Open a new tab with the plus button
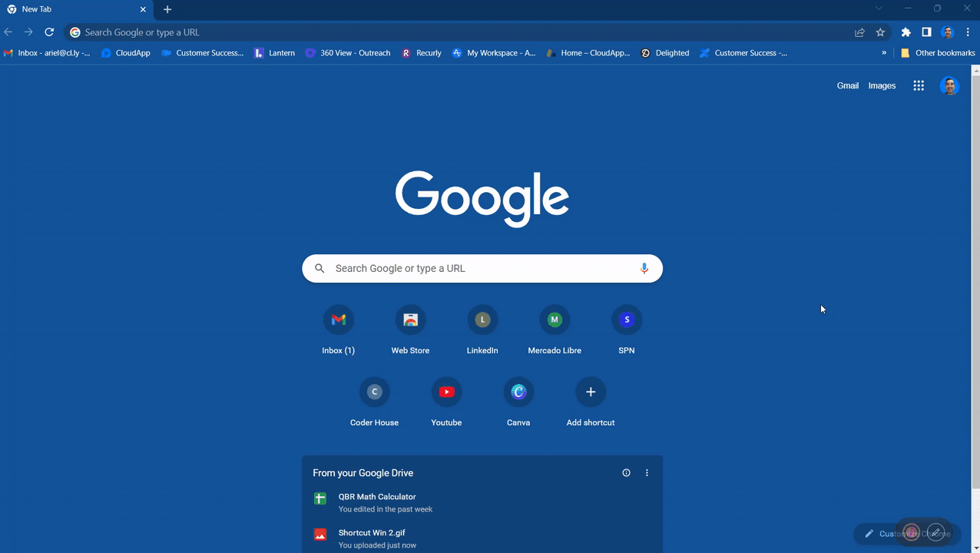The image size is (980, 553). click(x=167, y=9)
